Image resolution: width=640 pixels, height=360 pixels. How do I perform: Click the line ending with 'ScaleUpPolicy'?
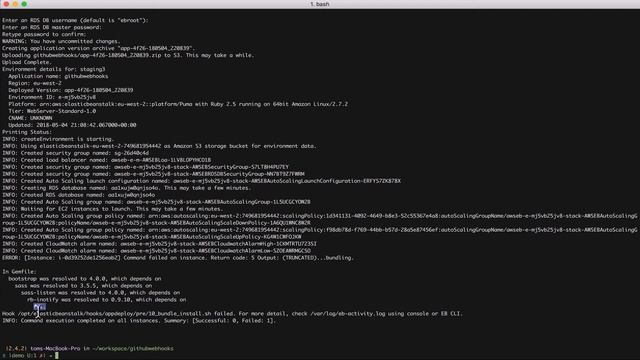[x=152, y=237]
